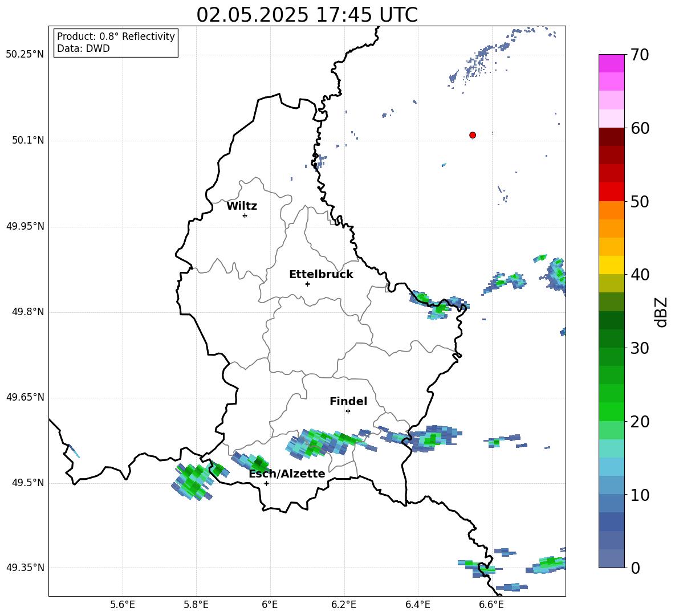Click the 49.5°N latitude label
The height and width of the screenshot is (616, 675).
[28, 483]
